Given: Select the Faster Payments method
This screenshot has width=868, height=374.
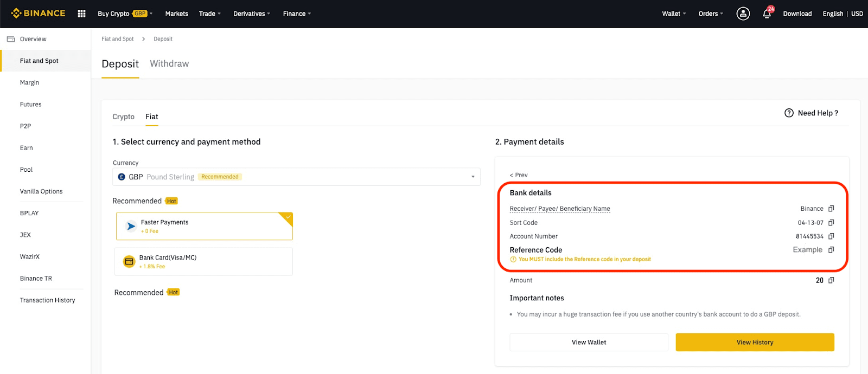Looking at the screenshot, I should (205, 226).
